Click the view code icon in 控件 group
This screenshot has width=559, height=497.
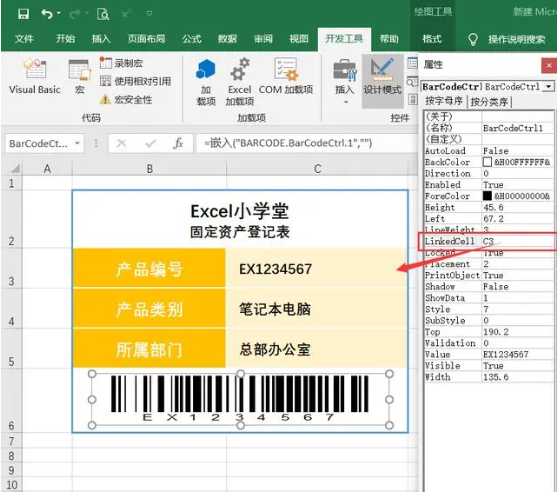(x=412, y=82)
